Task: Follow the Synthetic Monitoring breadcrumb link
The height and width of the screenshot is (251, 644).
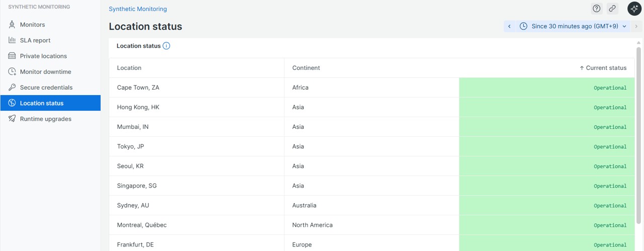Action: click(138, 9)
